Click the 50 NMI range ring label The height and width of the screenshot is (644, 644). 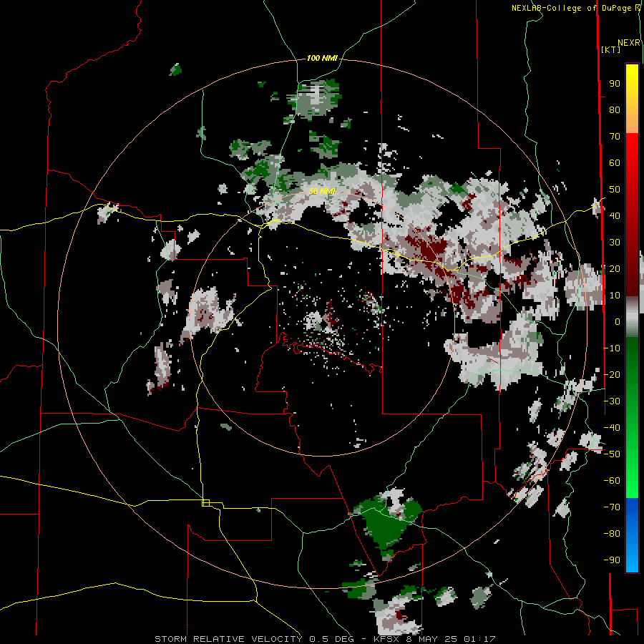tap(322, 191)
